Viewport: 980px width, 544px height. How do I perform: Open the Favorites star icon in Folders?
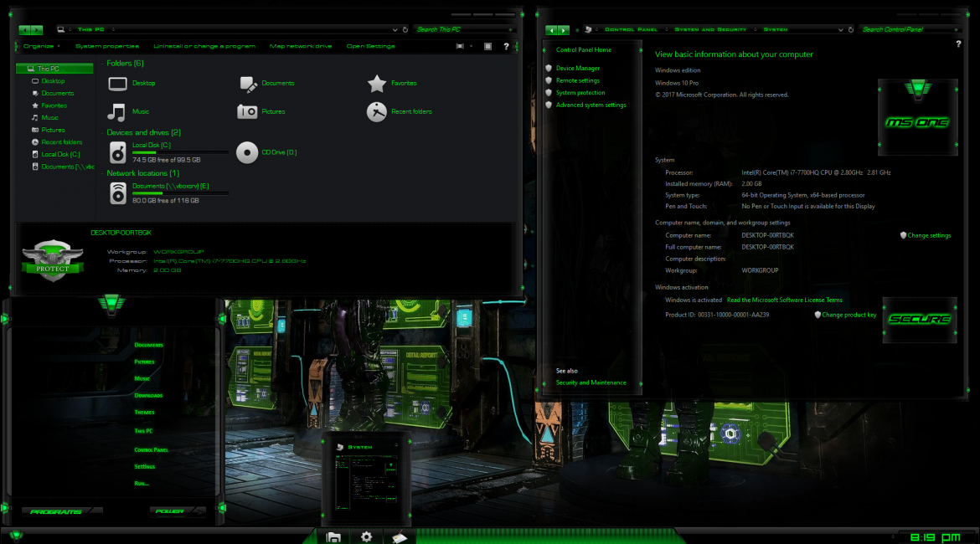click(377, 83)
